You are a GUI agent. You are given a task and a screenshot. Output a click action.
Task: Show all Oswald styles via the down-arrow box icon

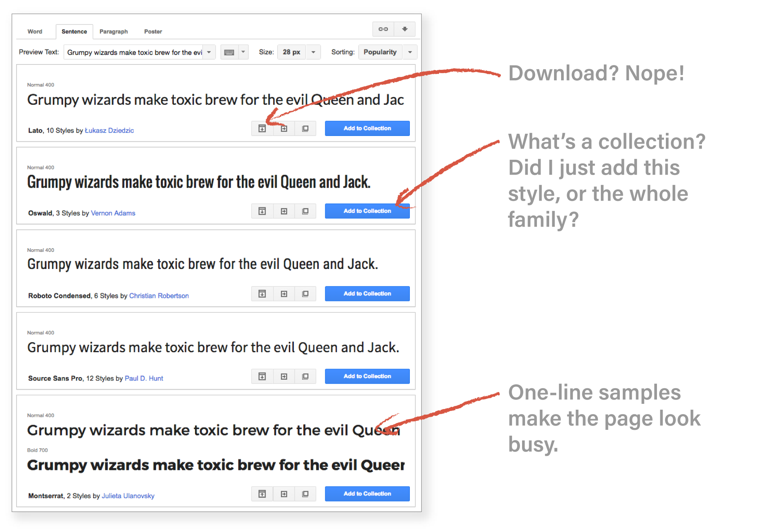point(262,211)
